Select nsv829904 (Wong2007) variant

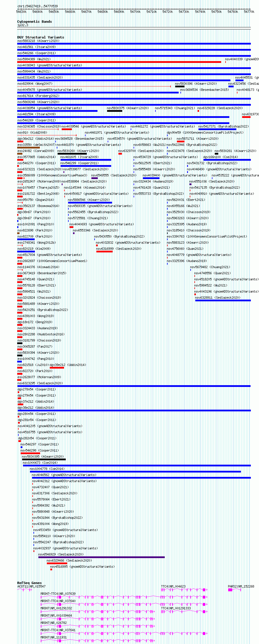click(35, 84)
